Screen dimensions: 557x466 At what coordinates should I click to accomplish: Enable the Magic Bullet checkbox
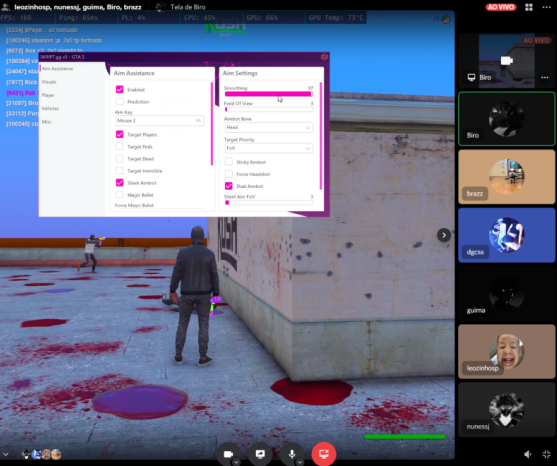click(119, 195)
